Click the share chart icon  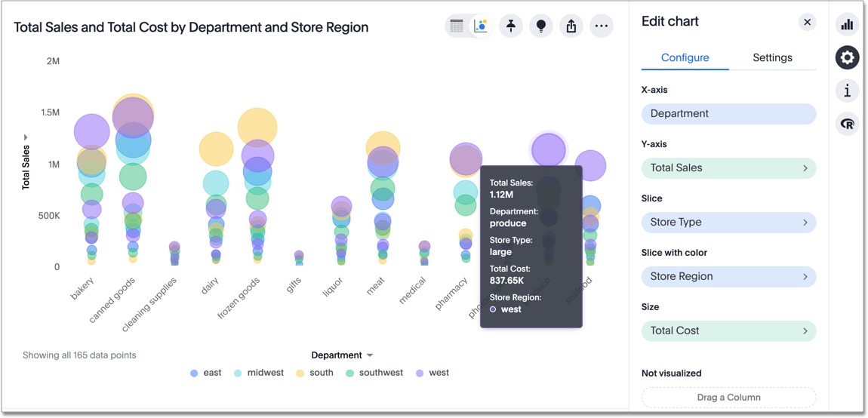571,26
